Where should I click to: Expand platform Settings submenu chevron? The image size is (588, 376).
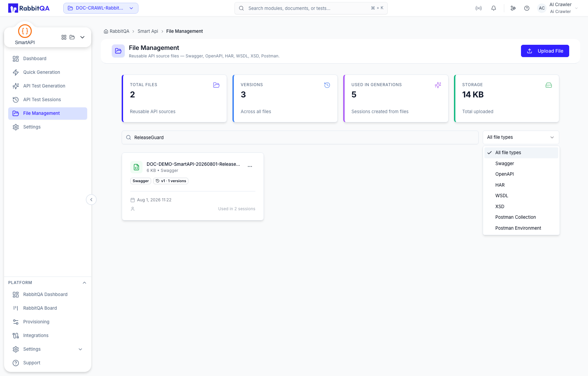tap(80, 349)
